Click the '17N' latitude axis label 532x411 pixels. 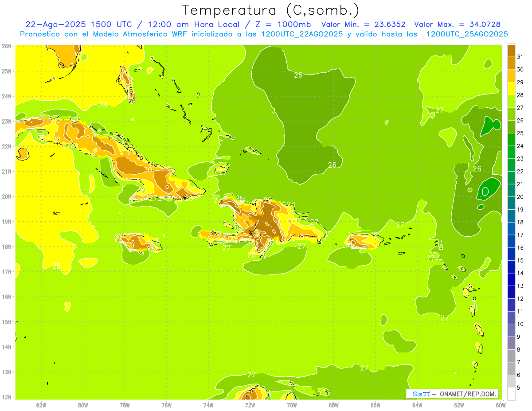pyautogui.click(x=6, y=271)
